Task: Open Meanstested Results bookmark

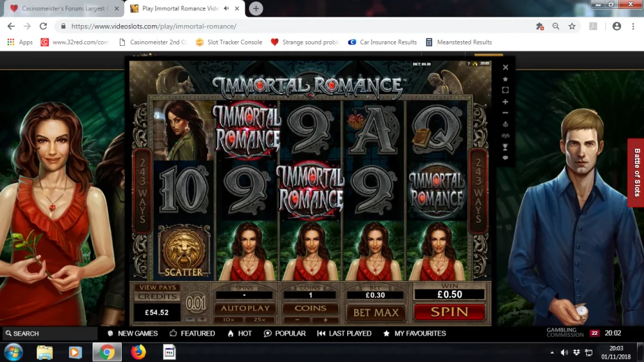Action: (x=459, y=43)
